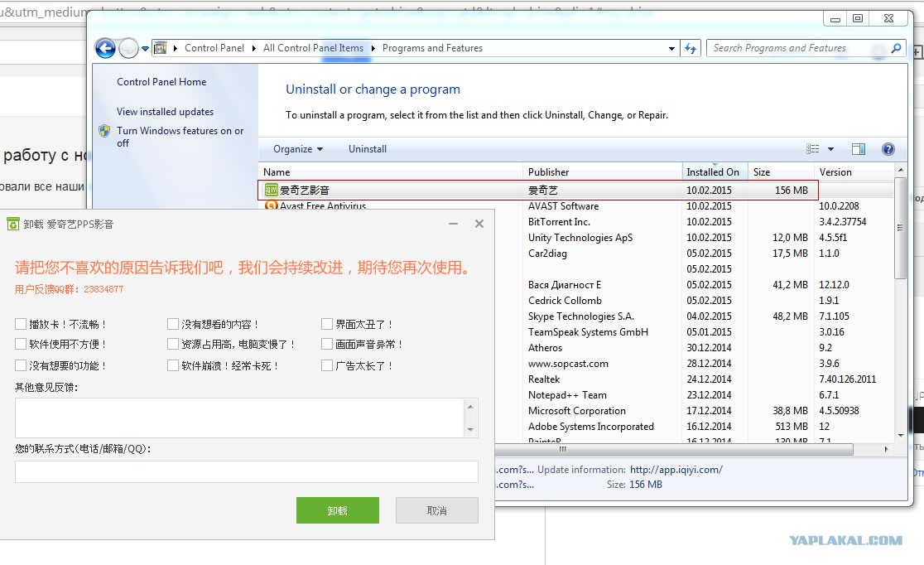Click down arrow of feedback box scrollbar
The image size is (924, 565).
pos(470,429)
